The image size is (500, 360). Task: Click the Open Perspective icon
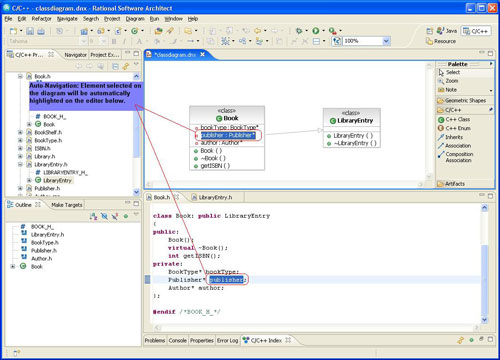pos(430,31)
